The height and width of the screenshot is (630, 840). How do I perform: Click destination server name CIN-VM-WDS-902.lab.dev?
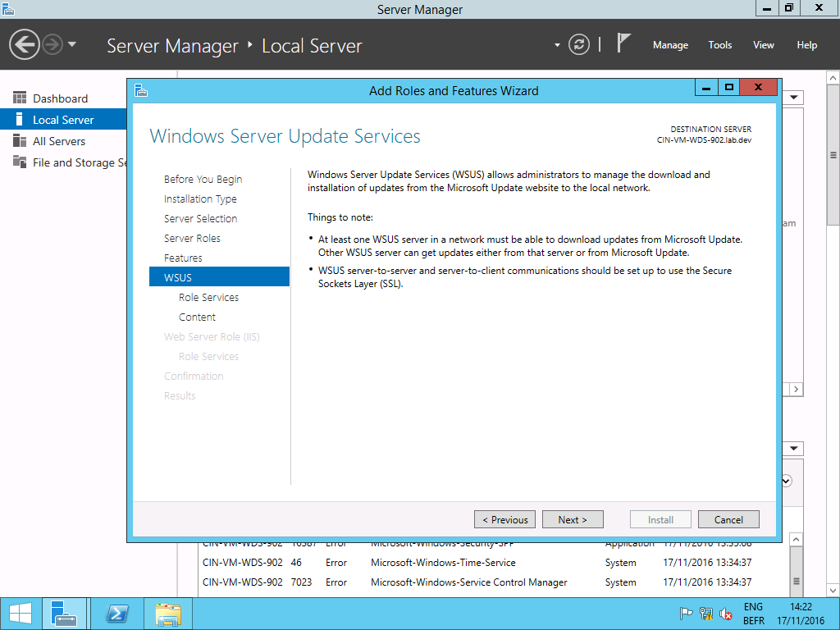pyautogui.click(x=704, y=140)
